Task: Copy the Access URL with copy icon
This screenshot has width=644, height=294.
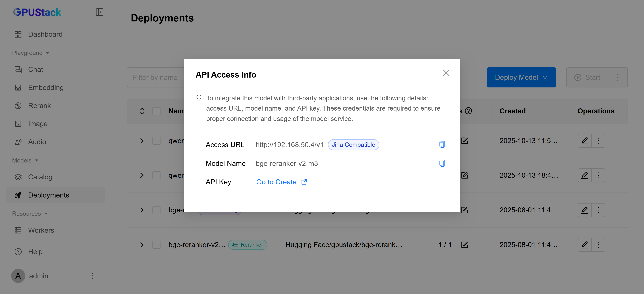Action: coord(442,144)
